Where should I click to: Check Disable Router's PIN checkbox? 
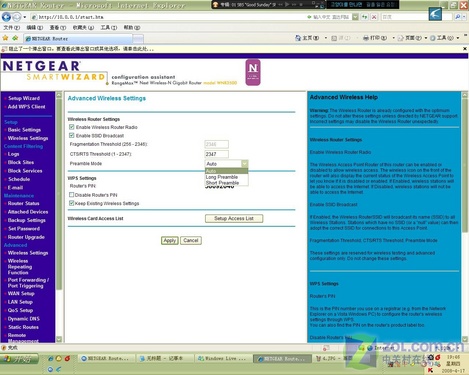[x=71, y=195]
